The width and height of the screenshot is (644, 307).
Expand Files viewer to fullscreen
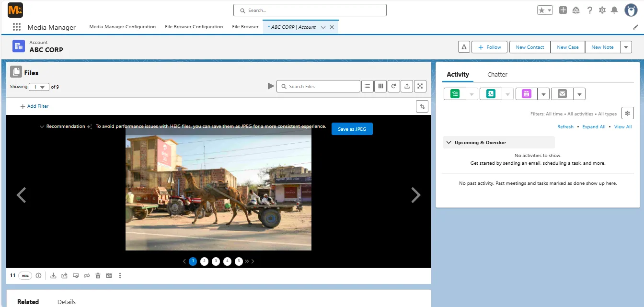(x=420, y=86)
